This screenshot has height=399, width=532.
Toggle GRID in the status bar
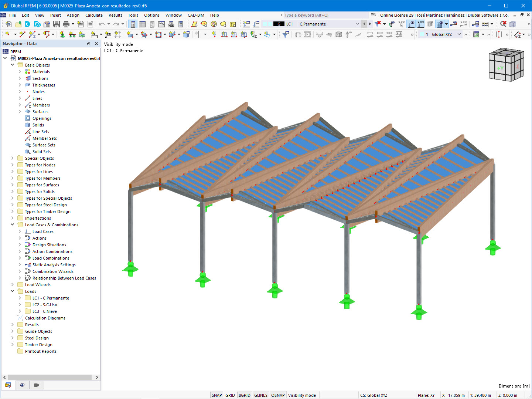(230, 395)
